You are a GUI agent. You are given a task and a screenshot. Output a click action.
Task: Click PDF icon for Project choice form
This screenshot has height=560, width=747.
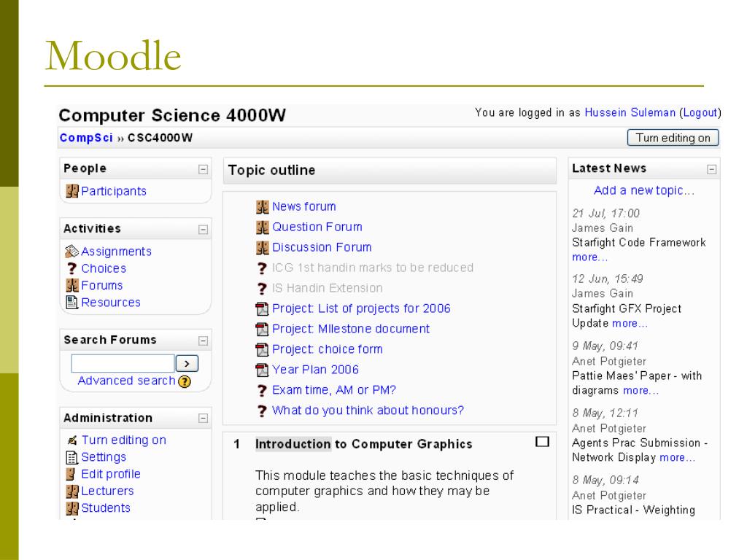pyautogui.click(x=262, y=349)
